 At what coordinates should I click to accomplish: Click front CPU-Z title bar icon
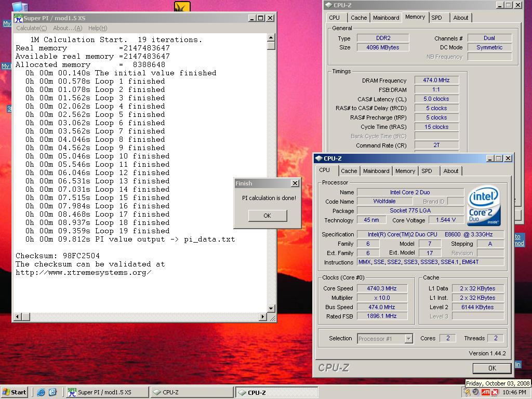(318, 158)
